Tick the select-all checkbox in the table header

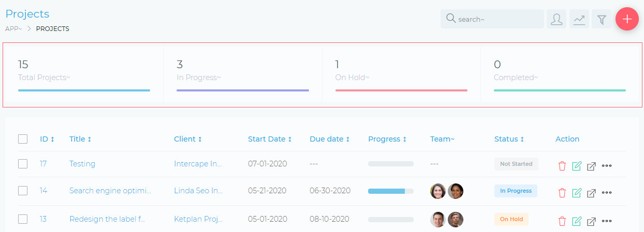pos(23,139)
